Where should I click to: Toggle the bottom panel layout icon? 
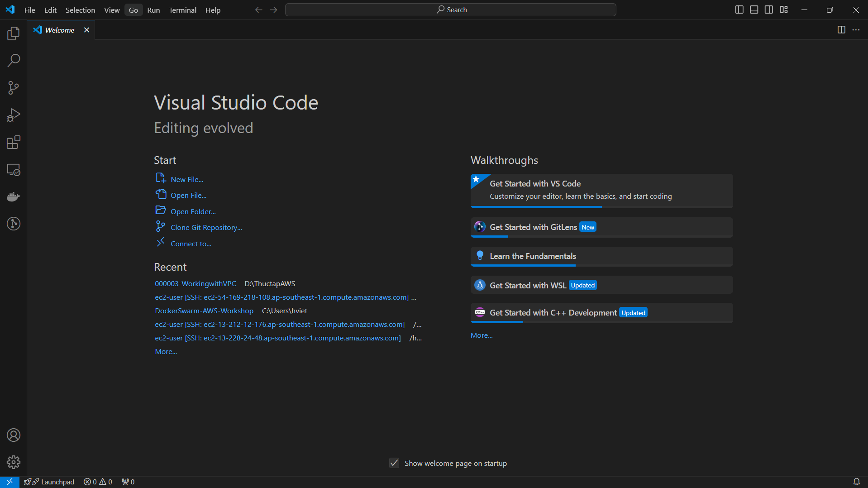(x=754, y=10)
